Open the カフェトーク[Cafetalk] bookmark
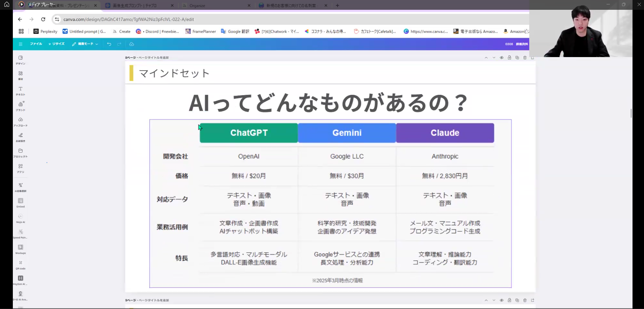This screenshot has height=309, width=644. 375,31
